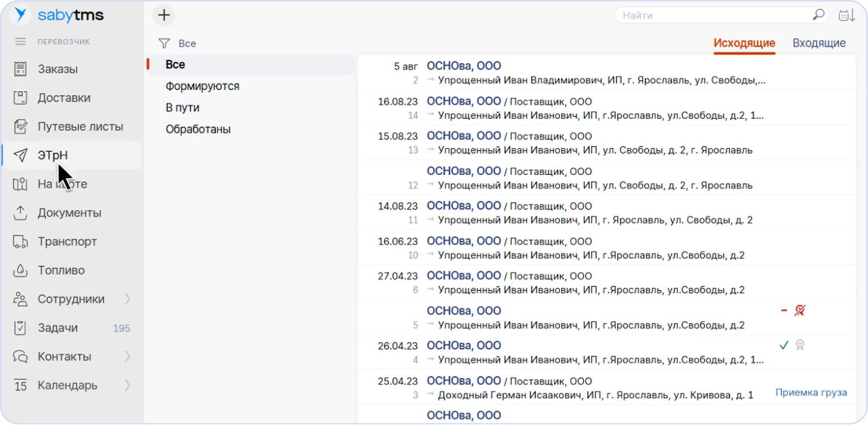
Task: Expand the Сотрудники submenu chevron
Action: 127,299
